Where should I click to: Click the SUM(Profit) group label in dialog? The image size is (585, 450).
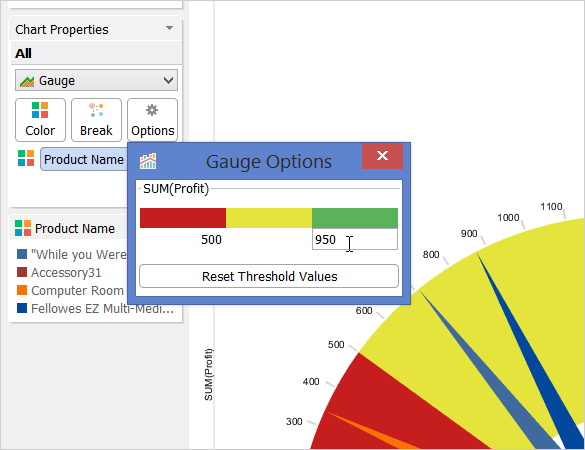point(176,189)
